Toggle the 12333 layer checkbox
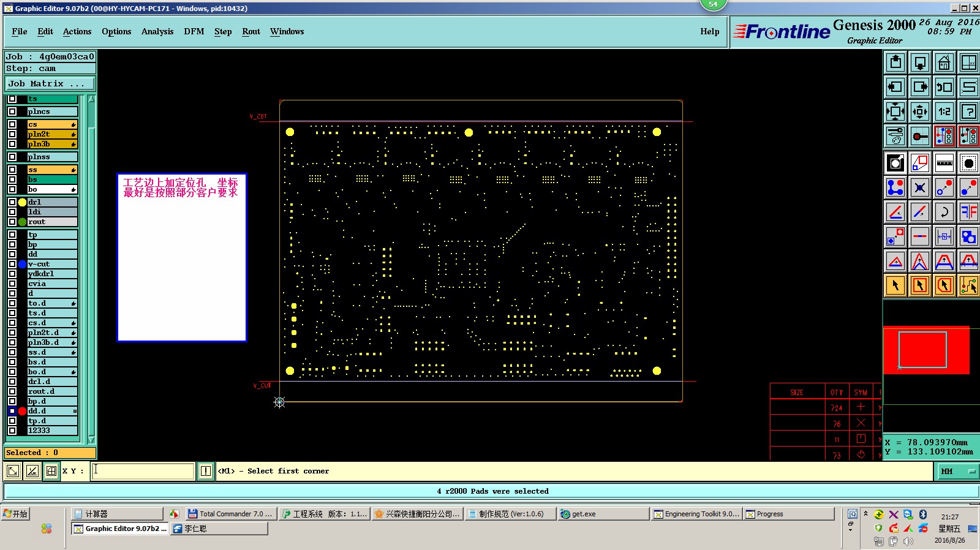 [12, 431]
